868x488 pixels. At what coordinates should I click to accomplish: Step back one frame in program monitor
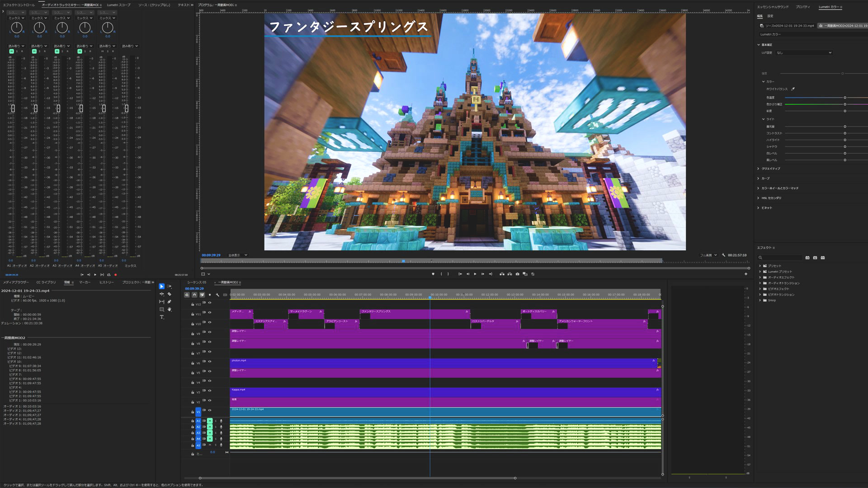point(468,274)
